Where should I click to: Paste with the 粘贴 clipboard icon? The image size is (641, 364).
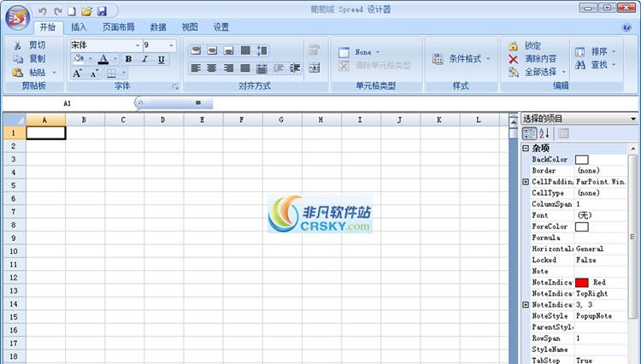(x=18, y=73)
